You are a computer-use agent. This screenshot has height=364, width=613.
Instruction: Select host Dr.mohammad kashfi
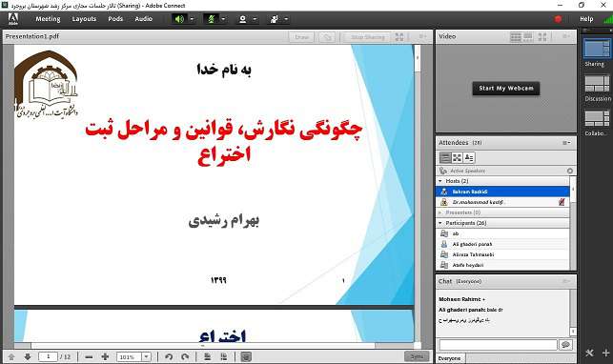point(502,202)
